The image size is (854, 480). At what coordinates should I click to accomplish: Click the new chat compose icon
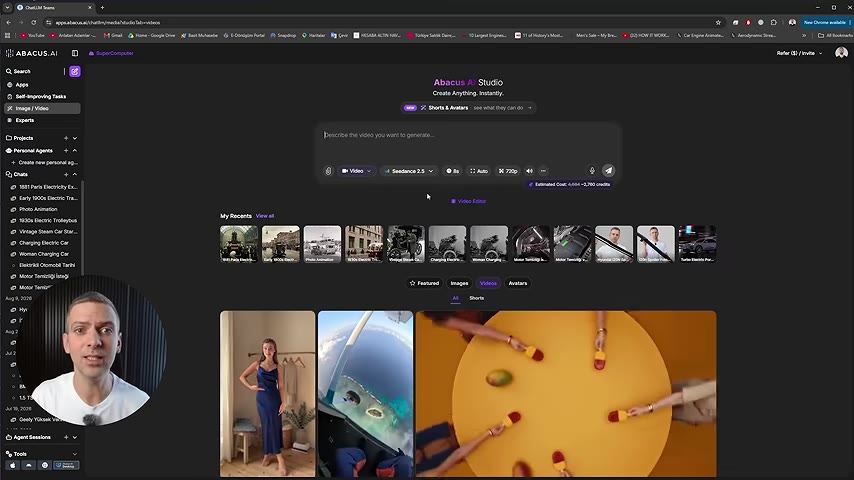coord(75,71)
